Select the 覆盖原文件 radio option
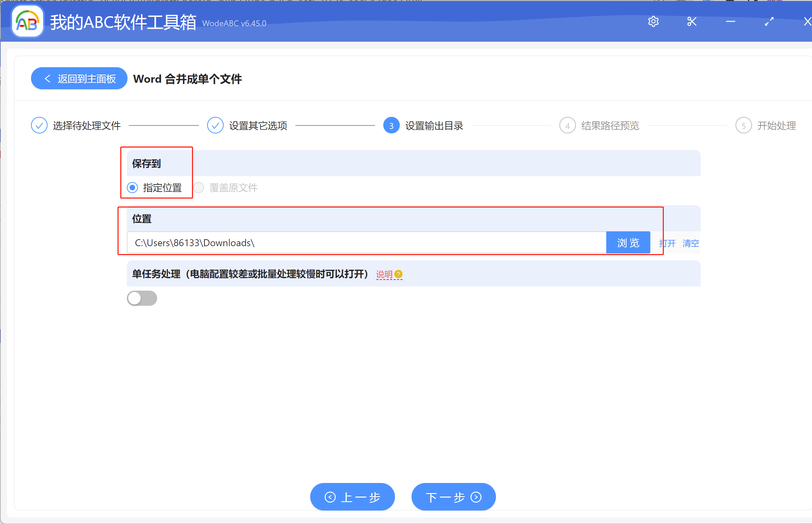The width and height of the screenshot is (812, 524). coord(199,188)
